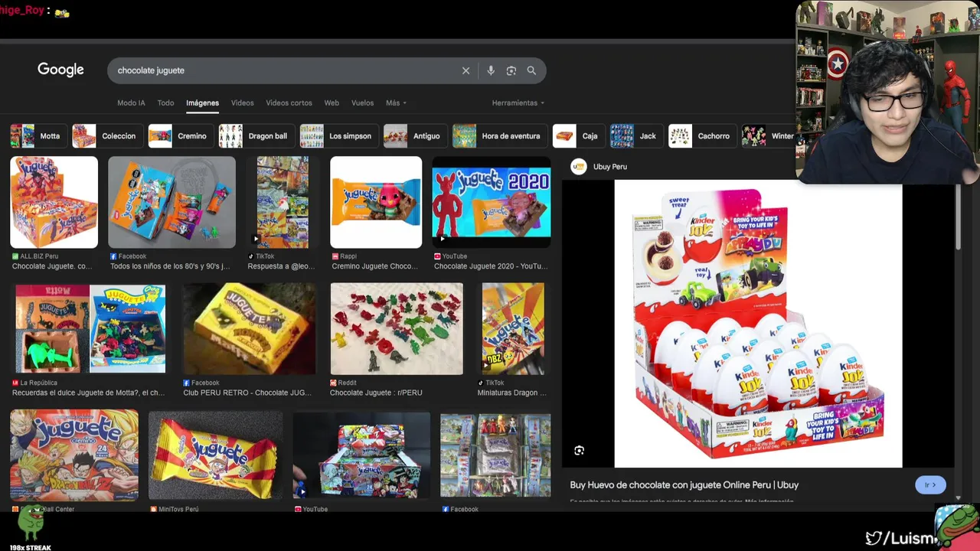Click the Ir visit button
Image resolution: width=980 pixels, height=551 pixels.
click(x=930, y=485)
